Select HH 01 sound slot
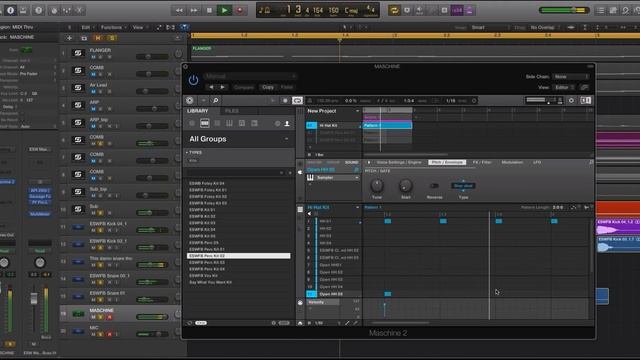Image resolution: width=640 pixels, height=360 pixels. click(334, 221)
